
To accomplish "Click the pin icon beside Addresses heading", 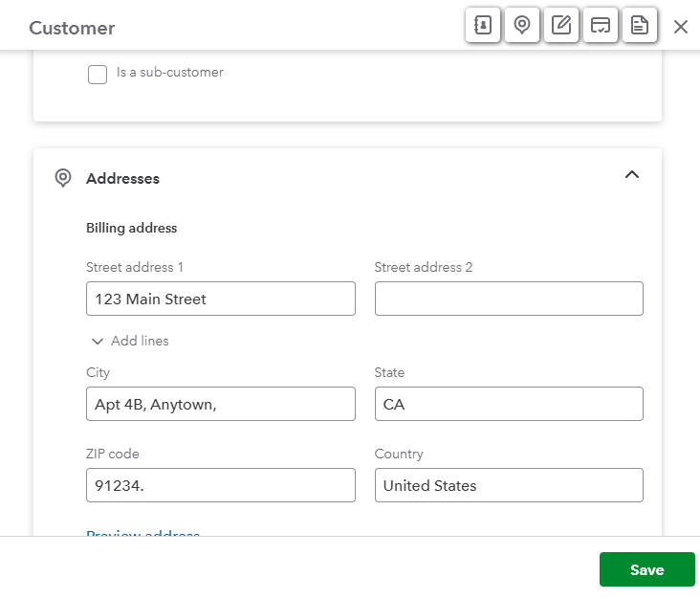I will 63,178.
